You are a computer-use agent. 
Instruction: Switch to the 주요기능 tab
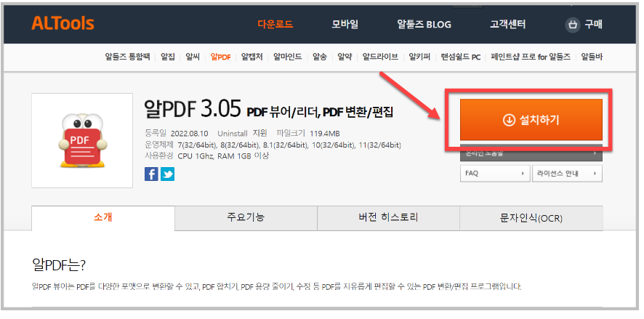point(246,217)
